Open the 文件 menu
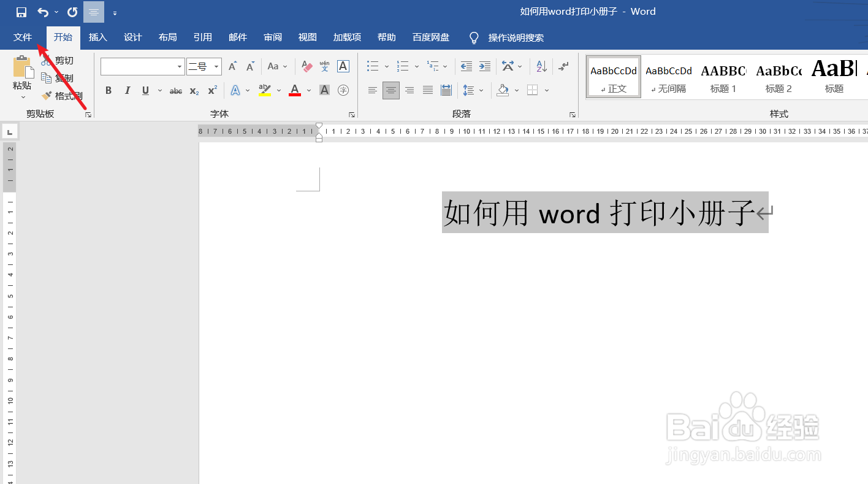 [x=22, y=37]
